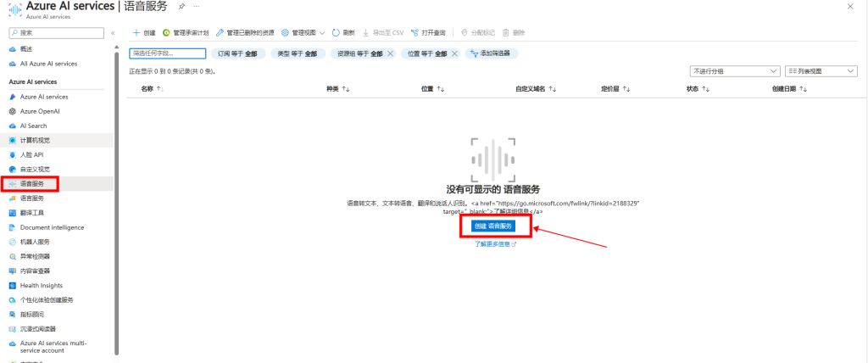Select highlighted 语音服务 speech item in sidebar
The width and height of the screenshot is (868, 363).
tap(31, 183)
